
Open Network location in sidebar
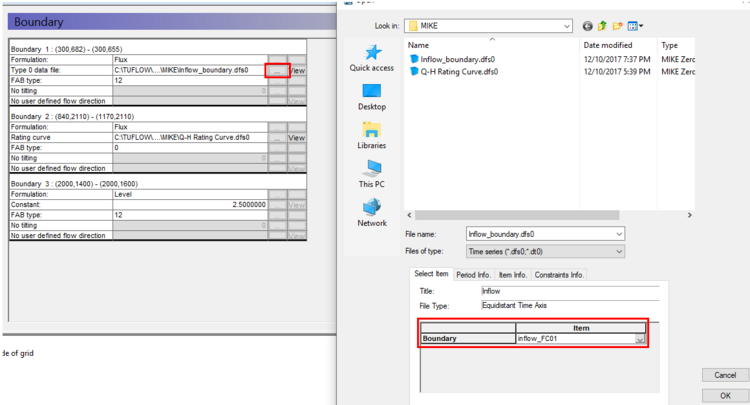tap(372, 211)
